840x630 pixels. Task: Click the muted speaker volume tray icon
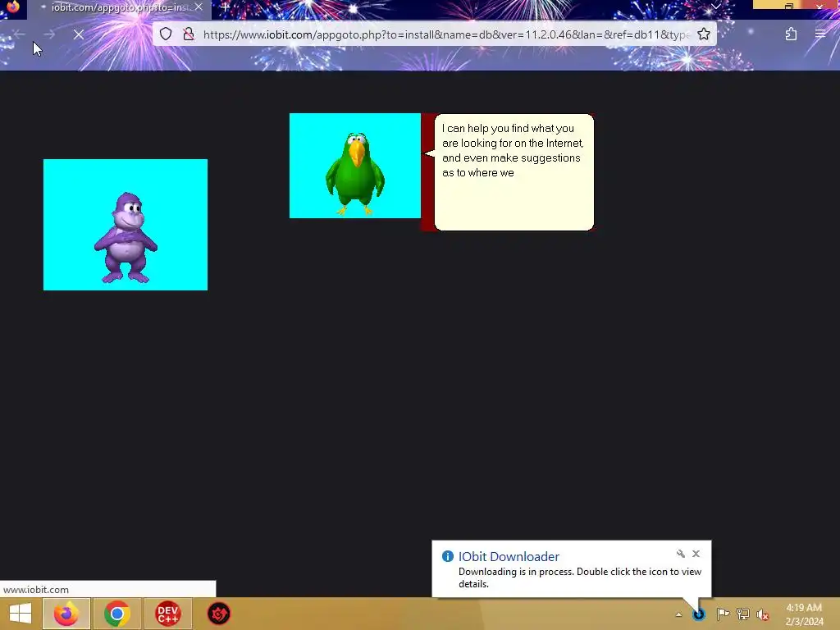click(x=763, y=614)
